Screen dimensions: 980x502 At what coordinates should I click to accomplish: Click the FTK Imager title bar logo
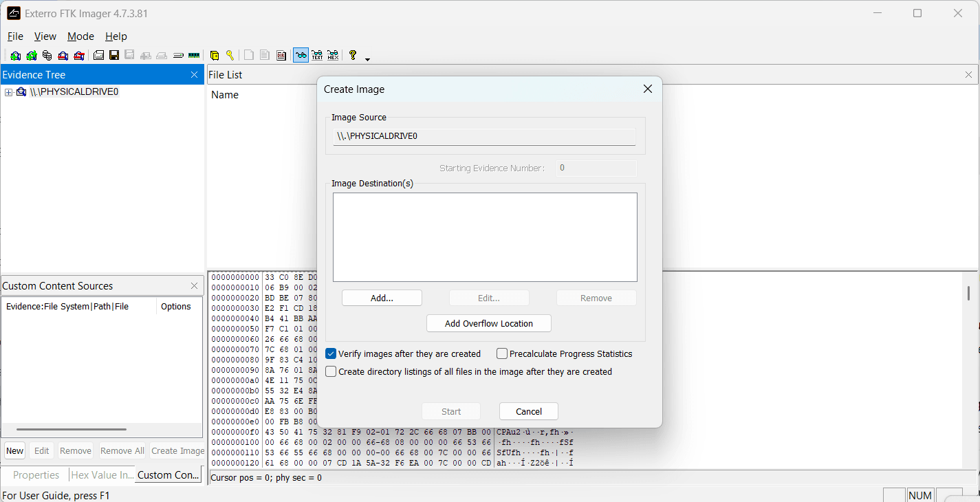[x=13, y=13]
